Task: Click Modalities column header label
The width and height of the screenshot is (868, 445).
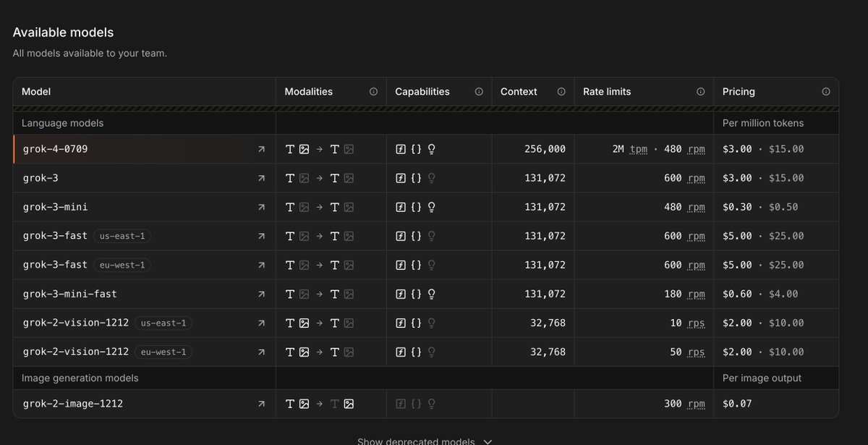Action: click(309, 92)
